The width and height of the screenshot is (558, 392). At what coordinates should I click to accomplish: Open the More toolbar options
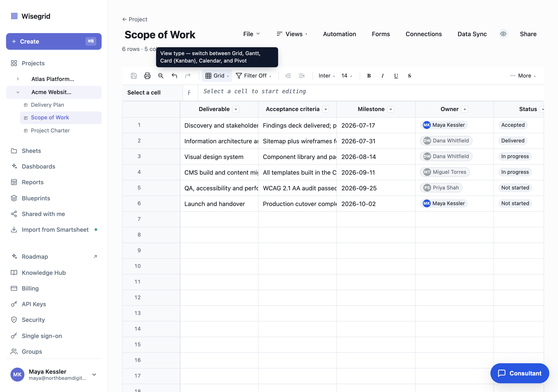(523, 76)
